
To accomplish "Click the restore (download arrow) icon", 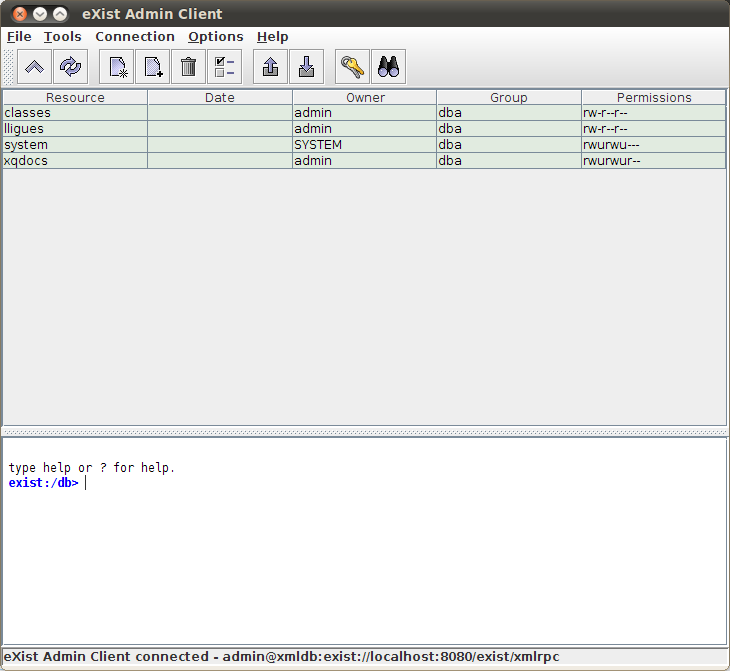I will point(306,67).
